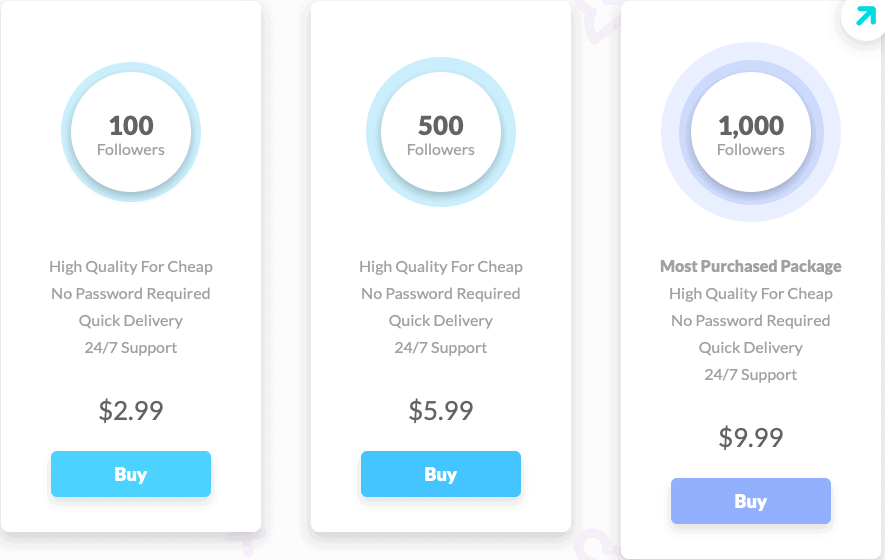Select the 100 Followers circle badge

[x=131, y=132]
